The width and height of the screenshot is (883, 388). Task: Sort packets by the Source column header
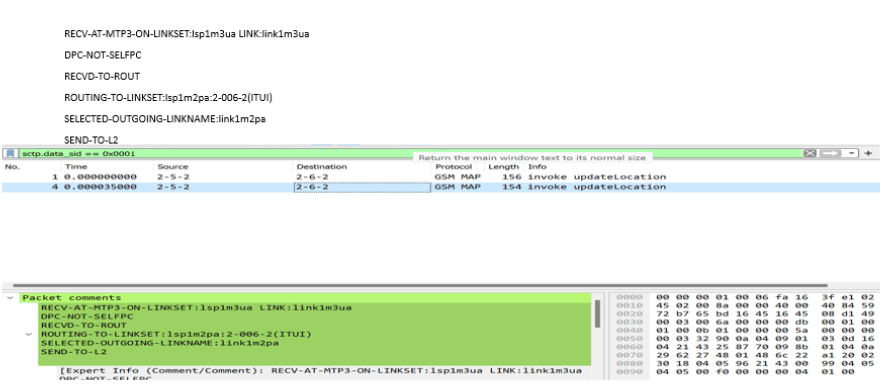tap(173, 167)
